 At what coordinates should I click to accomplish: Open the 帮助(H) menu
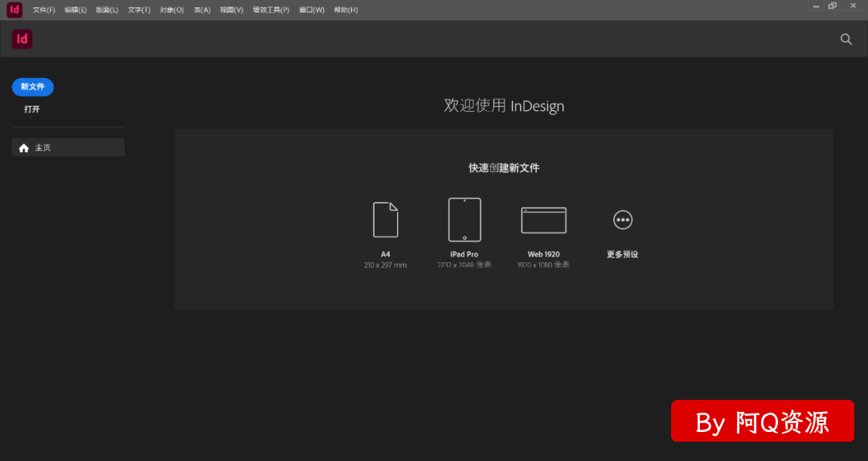(346, 10)
